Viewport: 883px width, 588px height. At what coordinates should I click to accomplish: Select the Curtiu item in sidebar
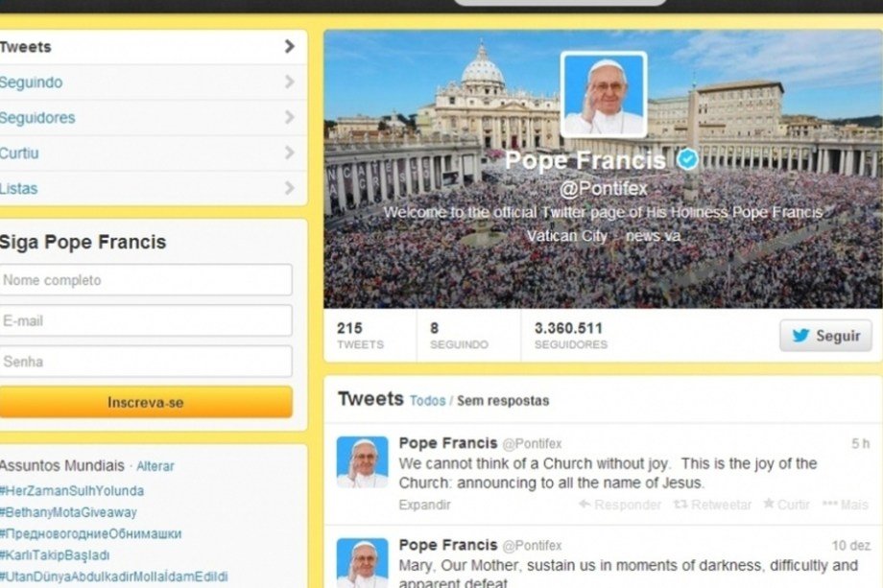tap(150, 153)
